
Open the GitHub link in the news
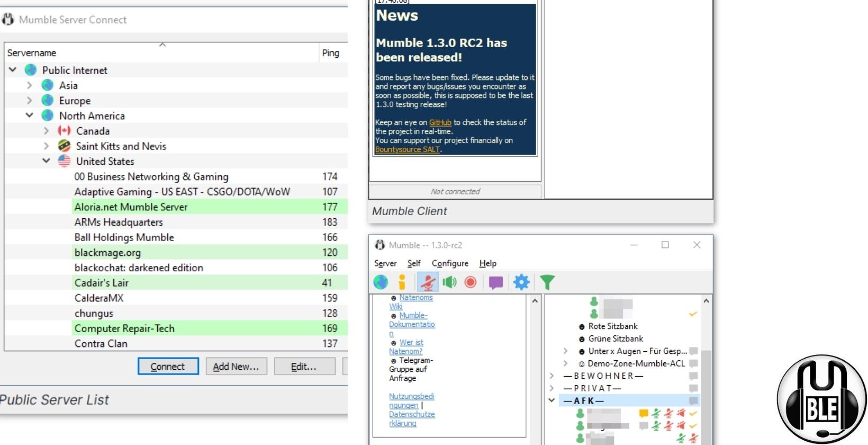tap(440, 122)
